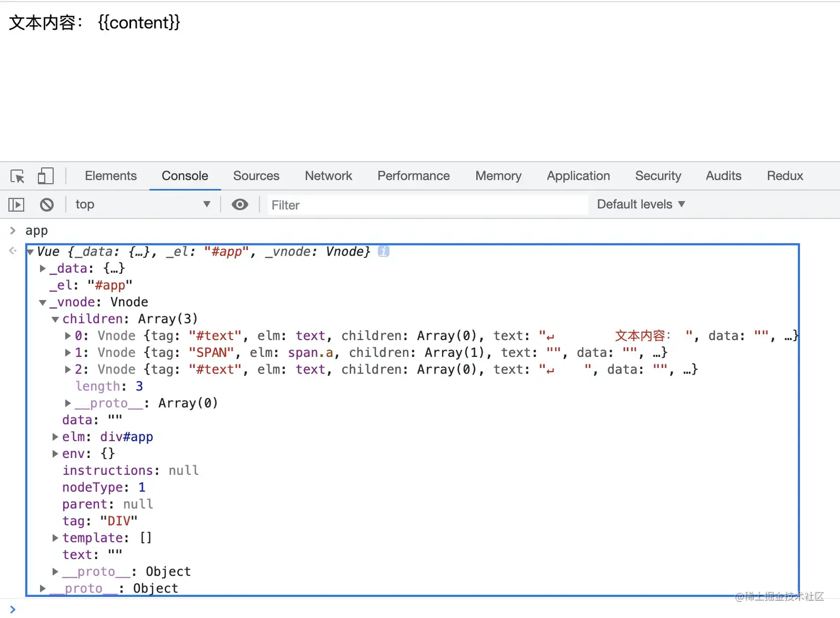Image resolution: width=840 pixels, height=618 pixels.
Task: Collapse the top-level Vue object
Action: click(x=31, y=252)
